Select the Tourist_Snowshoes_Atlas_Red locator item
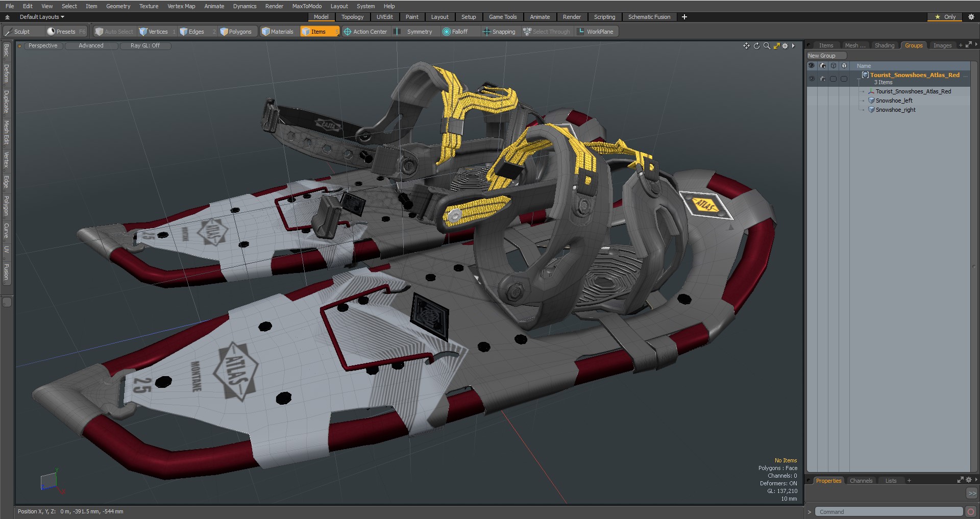The height and width of the screenshot is (519, 980). coord(913,91)
